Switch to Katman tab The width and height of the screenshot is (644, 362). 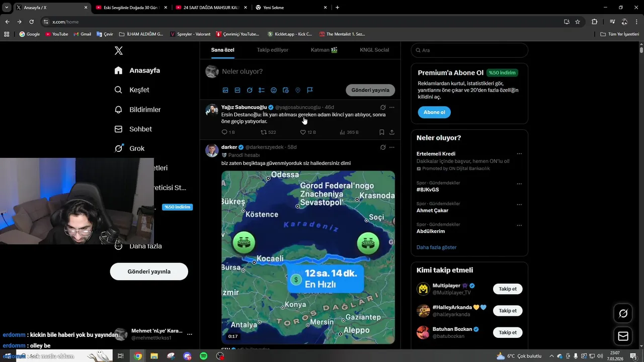pyautogui.click(x=324, y=50)
